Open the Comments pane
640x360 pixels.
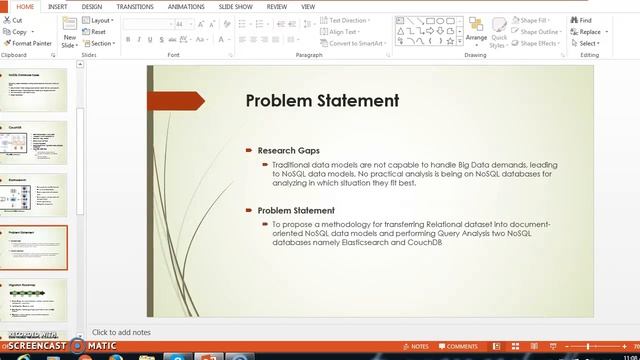458,347
